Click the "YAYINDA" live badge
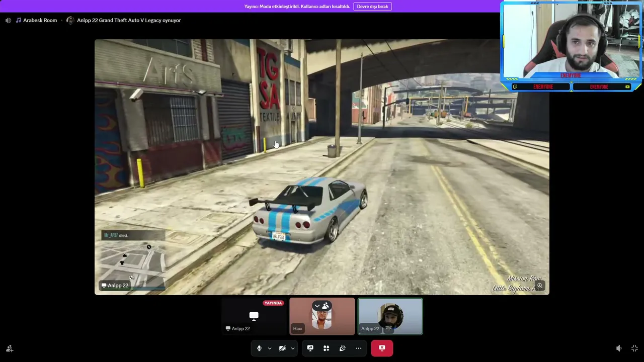The image size is (644, 362). coord(273,303)
